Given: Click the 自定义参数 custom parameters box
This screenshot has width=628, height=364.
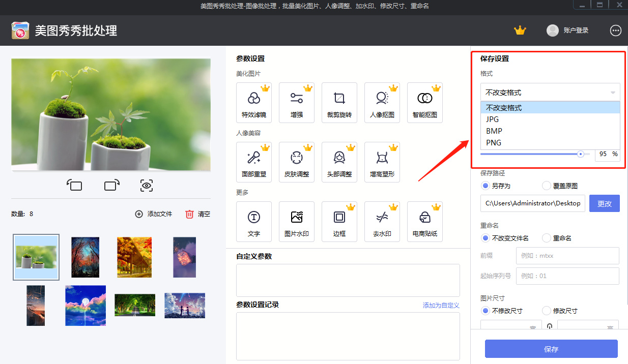Looking at the screenshot, I should pos(348,280).
